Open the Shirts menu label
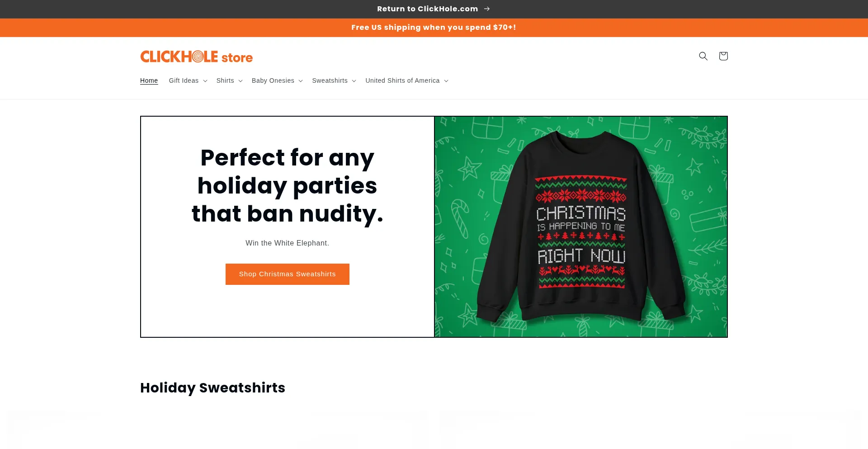Image resolution: width=868 pixels, height=449 pixels. tap(225, 80)
